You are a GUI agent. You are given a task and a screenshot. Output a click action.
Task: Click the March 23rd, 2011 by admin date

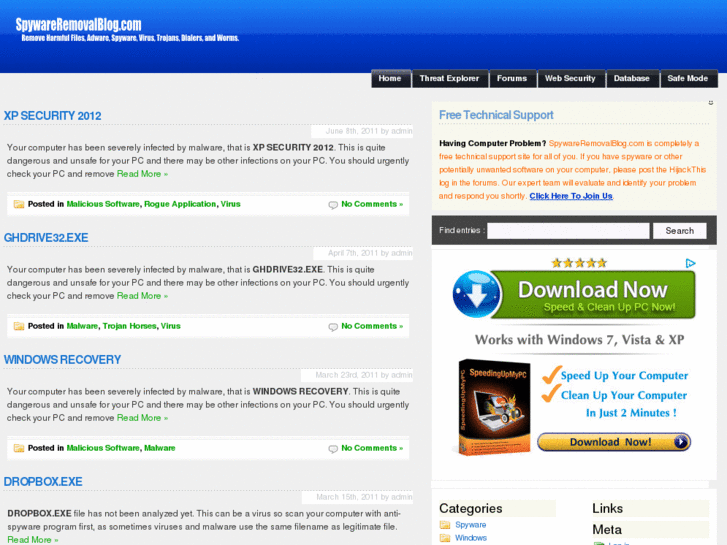pyautogui.click(x=364, y=375)
